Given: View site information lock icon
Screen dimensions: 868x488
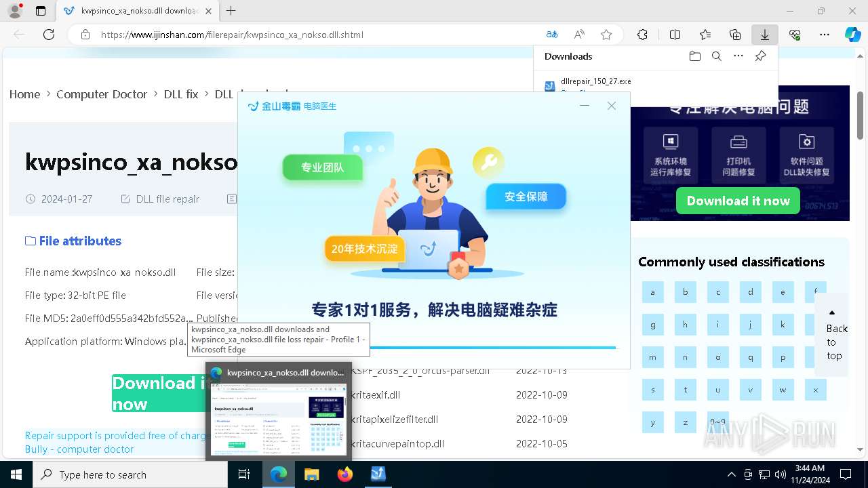Looking at the screenshot, I should [x=85, y=35].
